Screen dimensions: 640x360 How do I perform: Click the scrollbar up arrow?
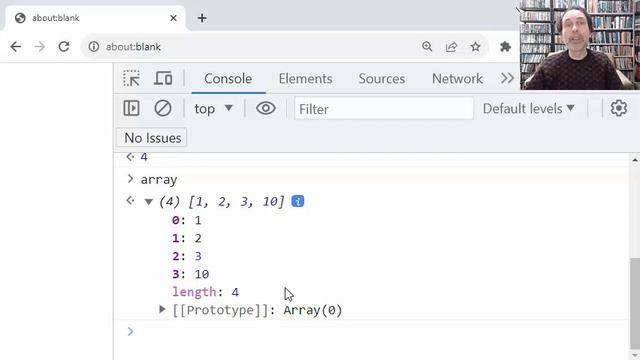(x=635, y=160)
